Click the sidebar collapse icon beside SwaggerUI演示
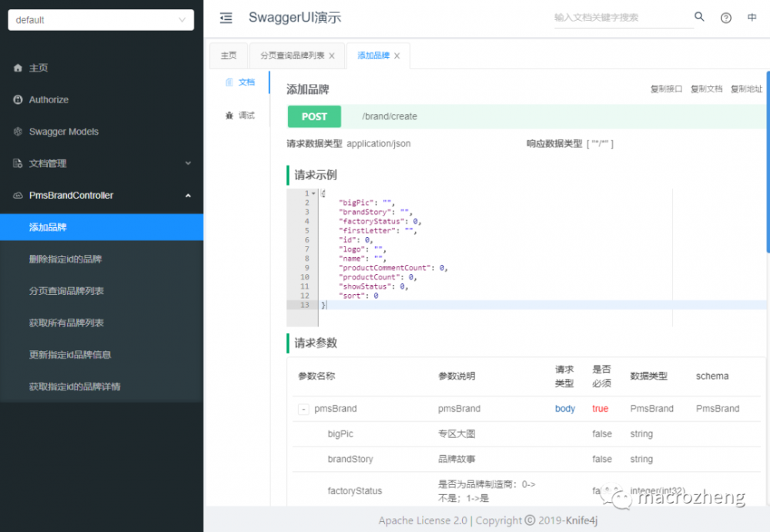The height and width of the screenshot is (532, 770). [226, 18]
